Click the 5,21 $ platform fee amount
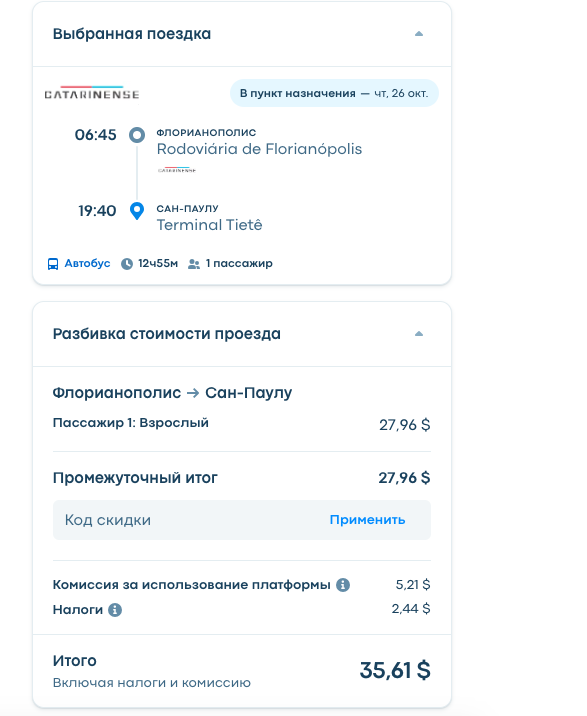 coord(413,584)
